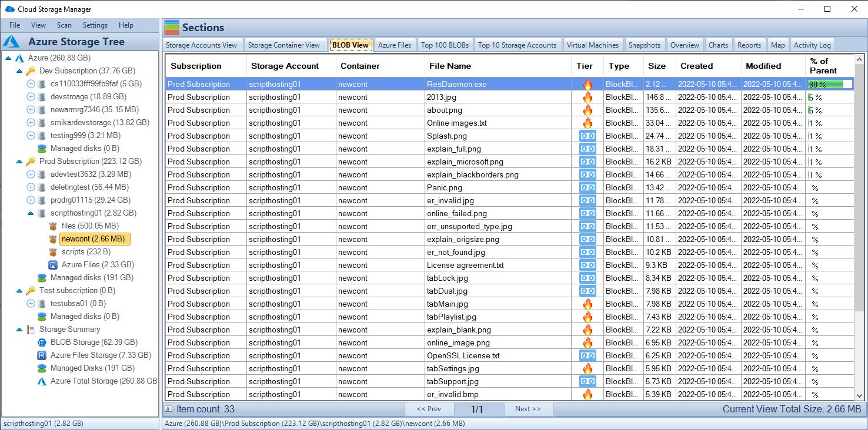The width and height of the screenshot is (868, 430).
Task: Click the hot tier flame icon for er_invalid.bmp
Action: [x=587, y=394]
